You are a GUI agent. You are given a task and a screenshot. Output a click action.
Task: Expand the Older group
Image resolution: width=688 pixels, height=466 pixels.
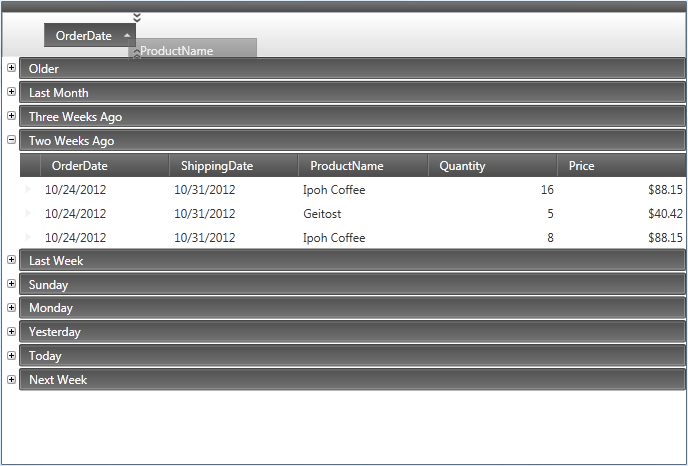coord(11,68)
